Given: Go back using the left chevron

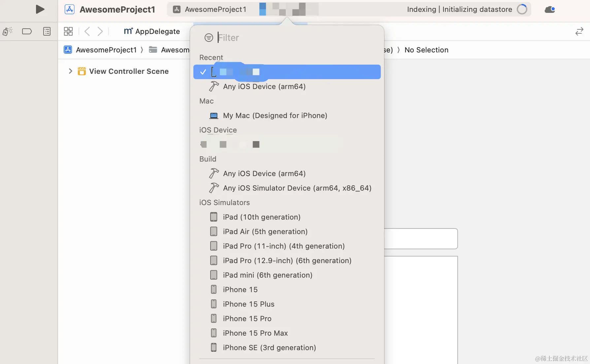Looking at the screenshot, I should [x=87, y=31].
